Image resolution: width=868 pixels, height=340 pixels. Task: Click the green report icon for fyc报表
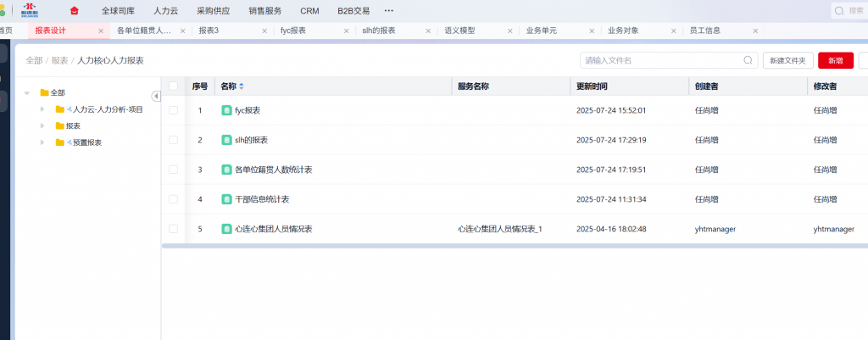[x=226, y=110]
